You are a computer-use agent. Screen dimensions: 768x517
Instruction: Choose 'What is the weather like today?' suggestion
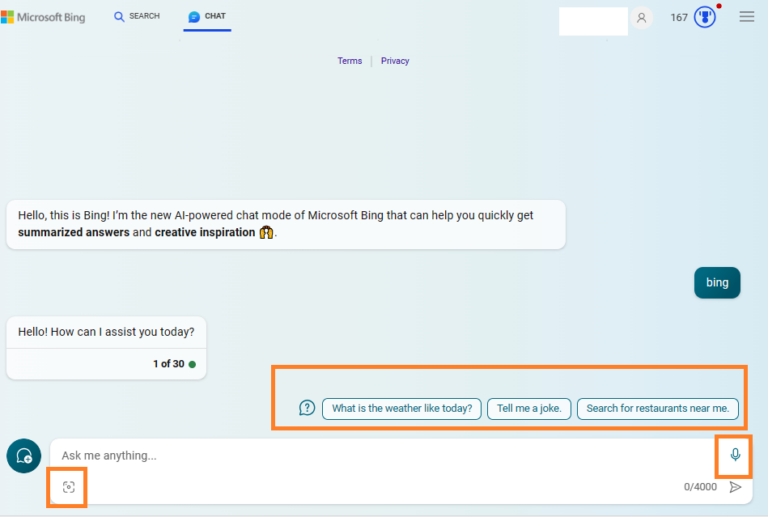click(x=402, y=408)
